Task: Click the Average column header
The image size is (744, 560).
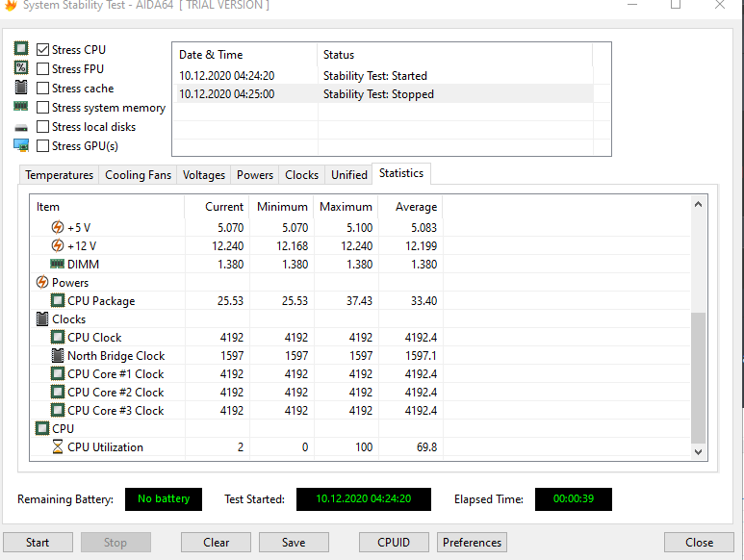Action: [x=410, y=207]
